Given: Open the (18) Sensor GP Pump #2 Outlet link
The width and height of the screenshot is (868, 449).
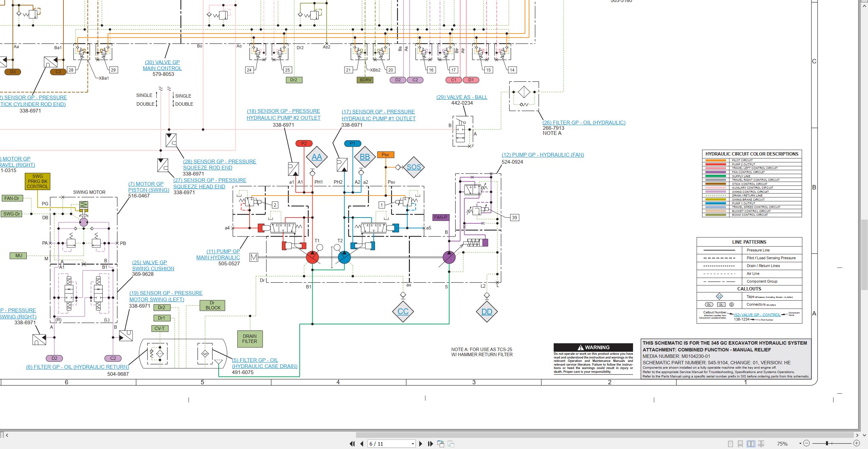Looking at the screenshot, I should pos(283,115).
